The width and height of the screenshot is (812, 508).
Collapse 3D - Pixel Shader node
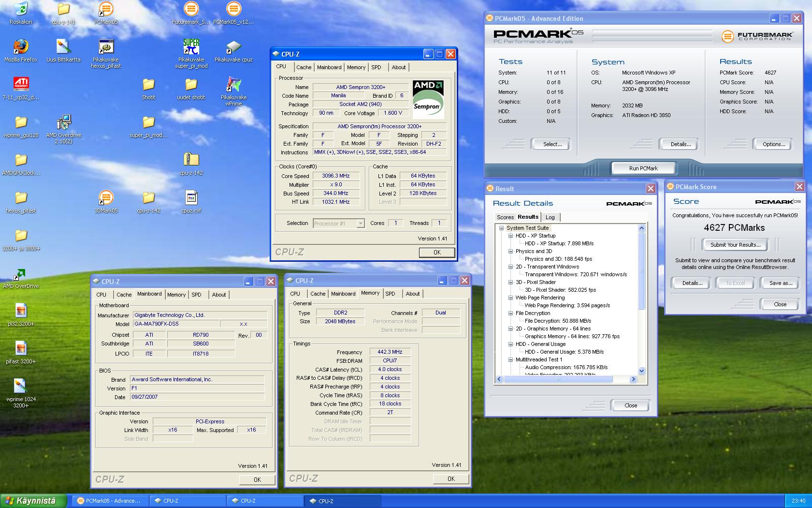(510, 282)
